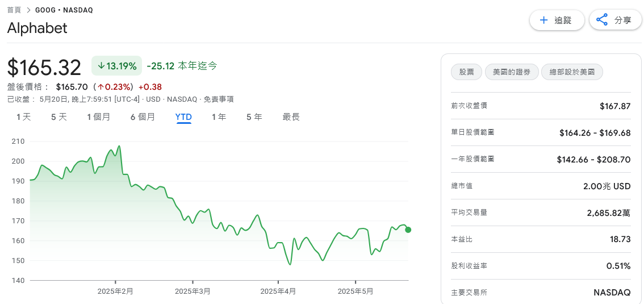The image size is (644, 304).
Task: Select the YTD range tab
Action: [183, 117]
